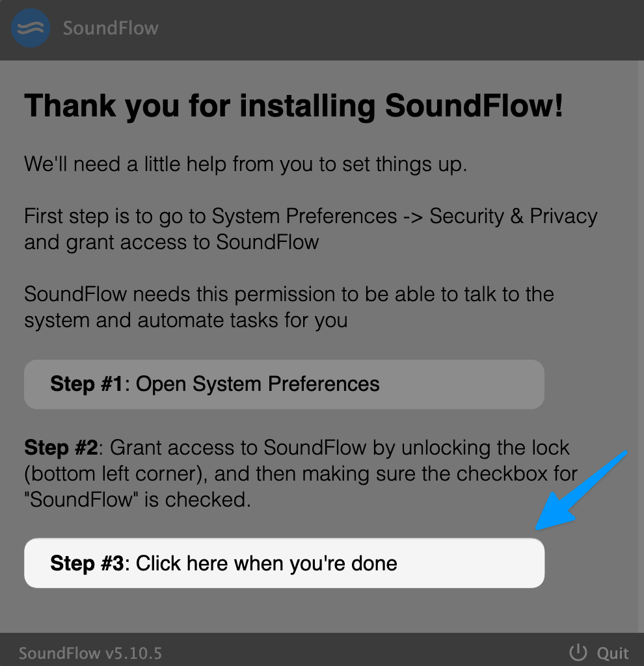
Task: Click the "Thank you for installing SoundFlow!" heading
Action: tap(293, 105)
